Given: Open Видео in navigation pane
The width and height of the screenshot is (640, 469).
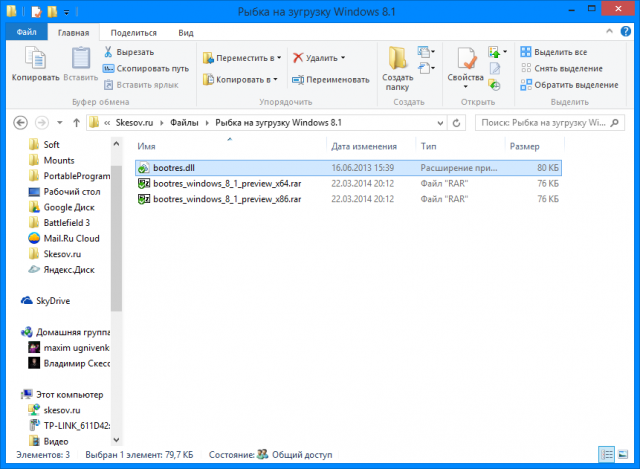Looking at the screenshot, I should tap(49, 441).
